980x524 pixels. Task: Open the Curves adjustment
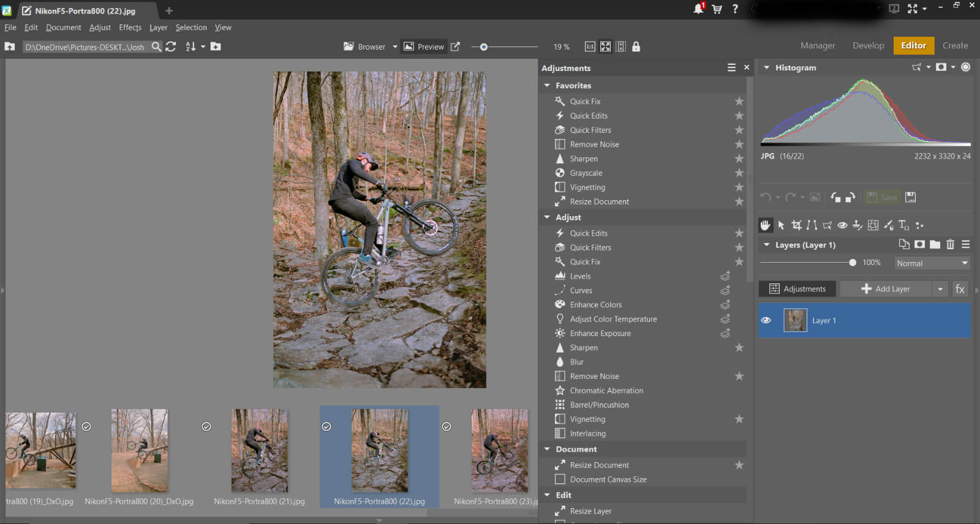[x=581, y=291]
